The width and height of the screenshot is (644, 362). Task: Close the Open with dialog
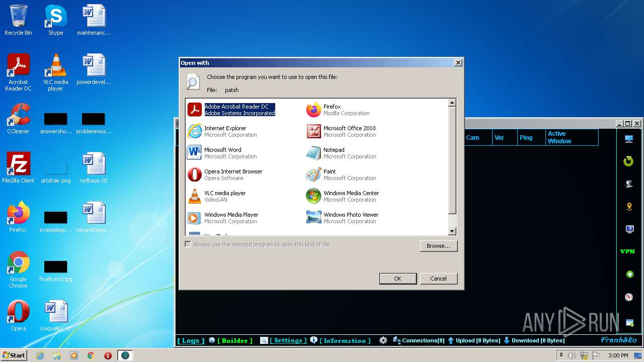[458, 63]
